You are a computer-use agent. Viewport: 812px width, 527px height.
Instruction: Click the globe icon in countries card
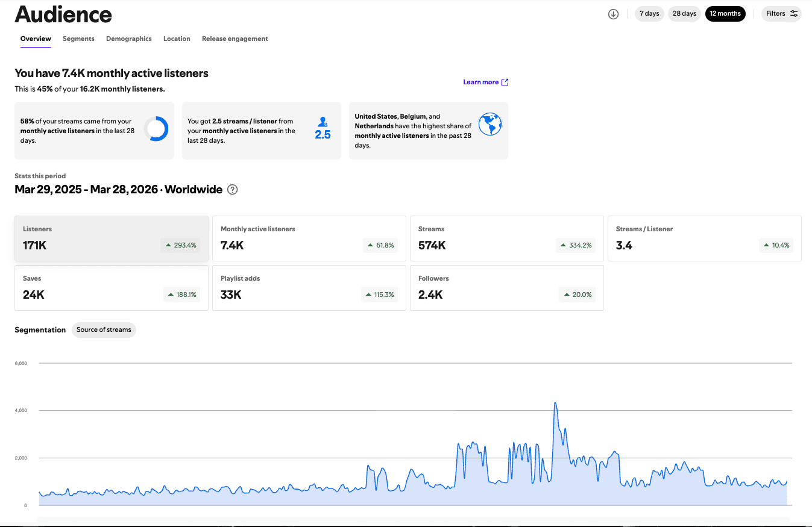click(490, 125)
